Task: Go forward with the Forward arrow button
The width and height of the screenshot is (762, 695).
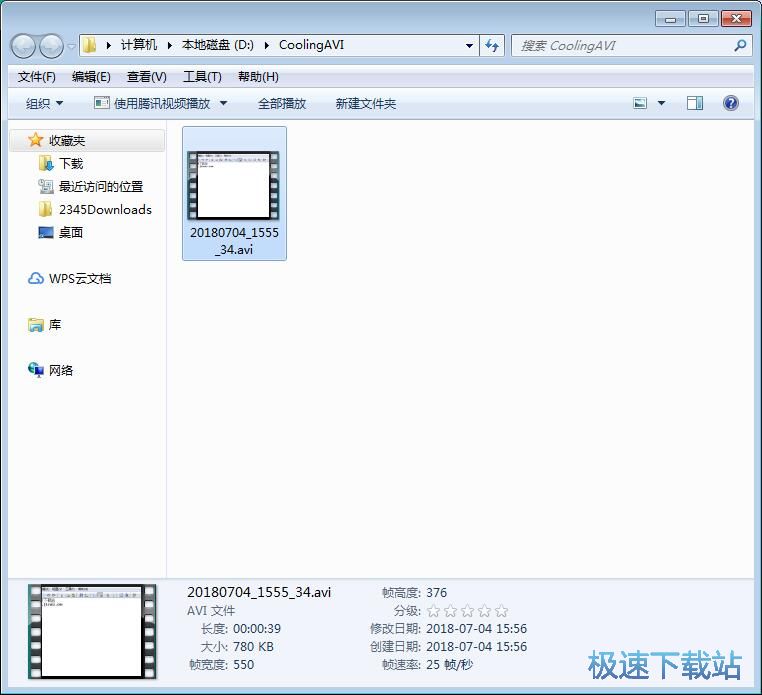Action: coord(51,46)
